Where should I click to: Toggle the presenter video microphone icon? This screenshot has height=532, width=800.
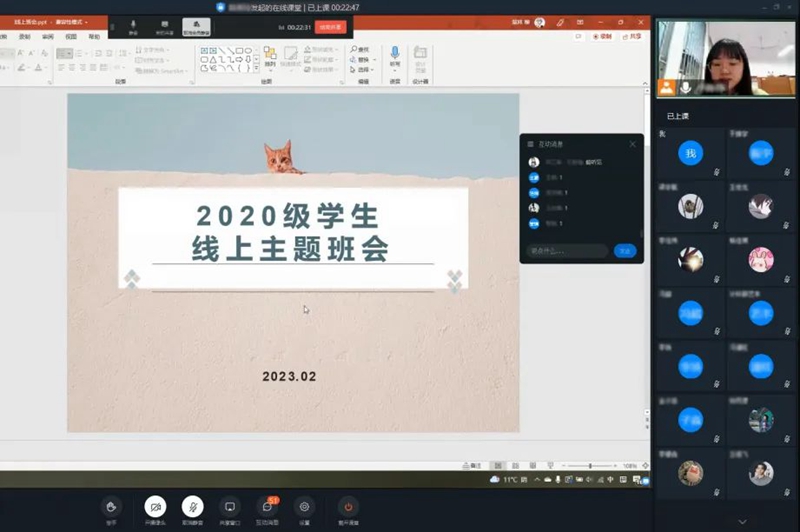click(x=687, y=88)
